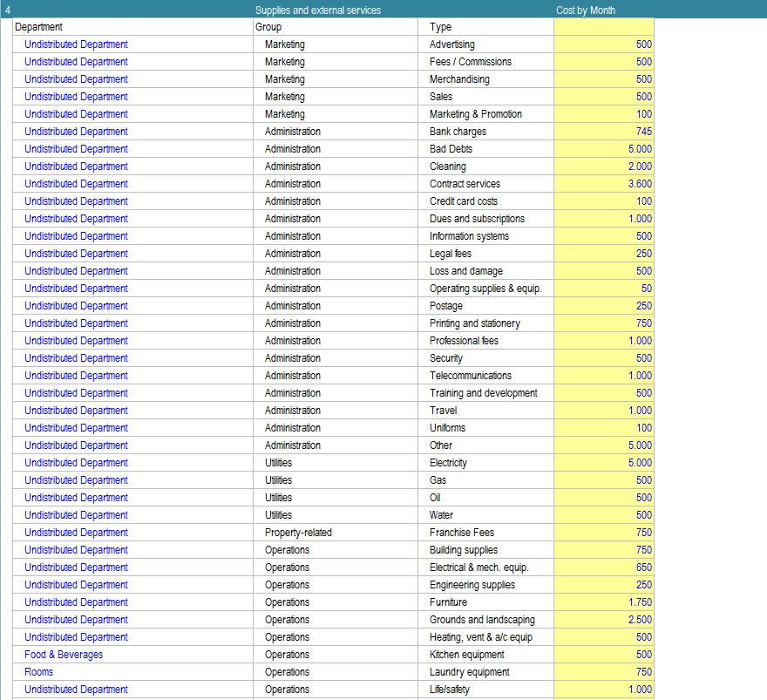767x700 pixels.
Task: Select the Other type cell
Action: click(485, 445)
